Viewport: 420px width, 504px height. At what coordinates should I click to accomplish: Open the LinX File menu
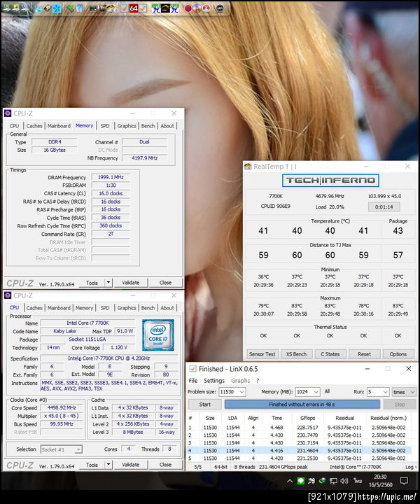point(193,381)
